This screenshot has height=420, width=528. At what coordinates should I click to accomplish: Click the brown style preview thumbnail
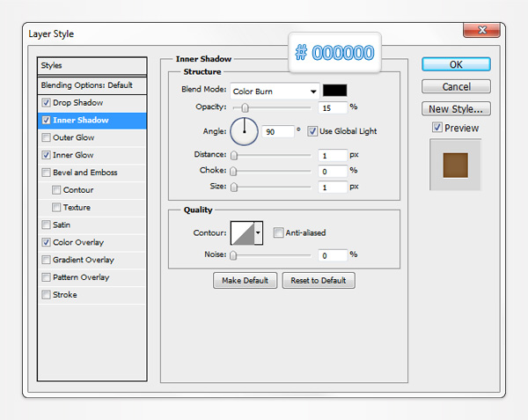click(x=455, y=165)
